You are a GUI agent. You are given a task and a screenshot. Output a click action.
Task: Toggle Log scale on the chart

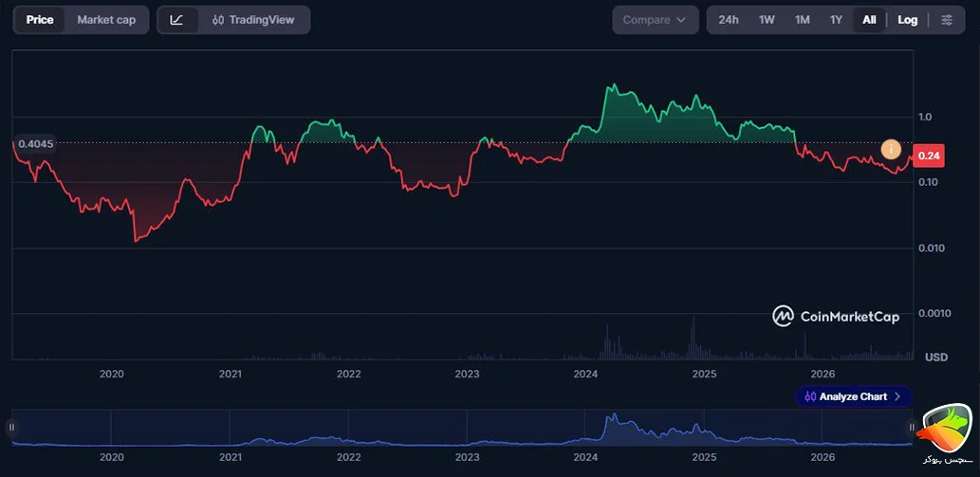908,20
